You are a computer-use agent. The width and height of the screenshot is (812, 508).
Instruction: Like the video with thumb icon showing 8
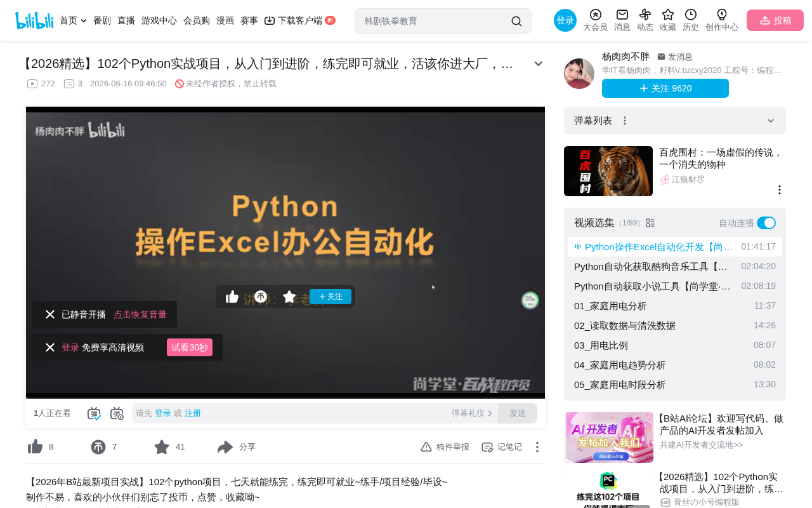point(35,447)
